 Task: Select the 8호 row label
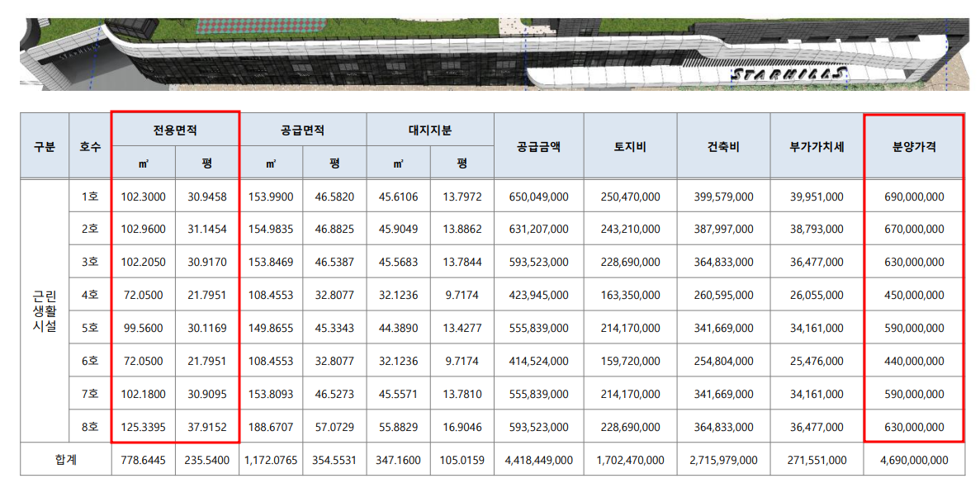[x=90, y=427]
